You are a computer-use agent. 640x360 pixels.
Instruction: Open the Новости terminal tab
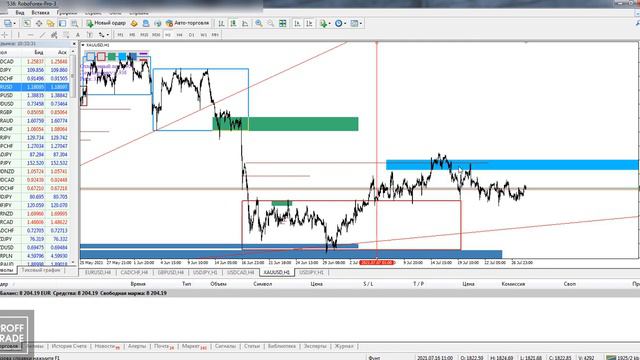[x=107, y=346]
